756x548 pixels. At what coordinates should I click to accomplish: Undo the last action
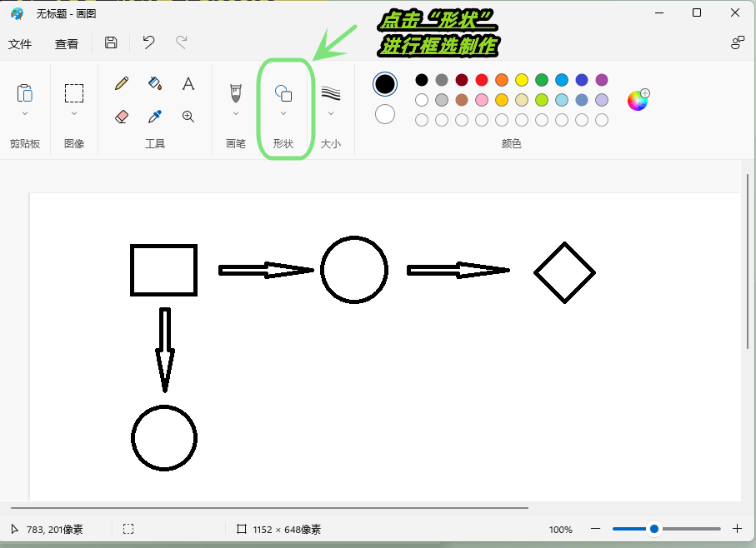148,42
